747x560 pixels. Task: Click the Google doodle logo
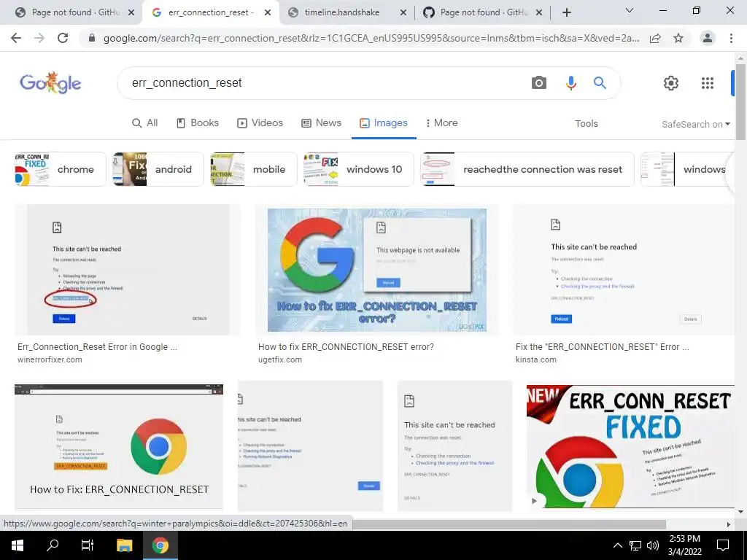pos(50,83)
